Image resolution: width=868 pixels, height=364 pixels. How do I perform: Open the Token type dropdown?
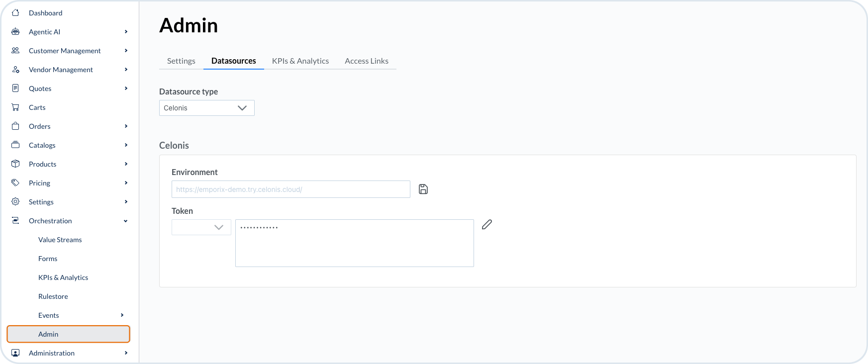pos(201,227)
